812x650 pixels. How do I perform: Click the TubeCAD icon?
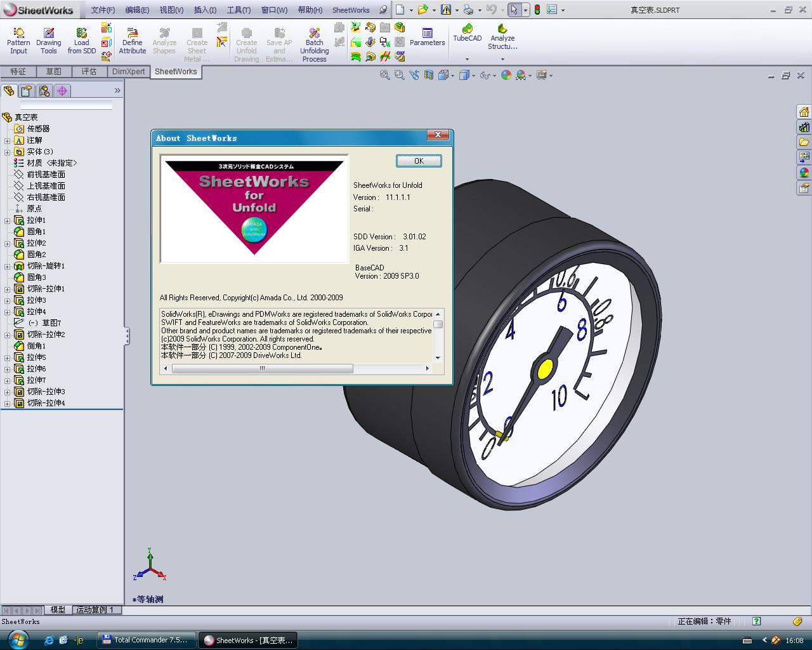[468, 33]
